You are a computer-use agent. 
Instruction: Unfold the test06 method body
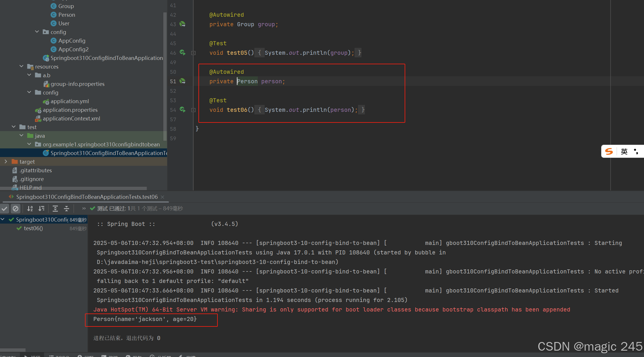(x=194, y=110)
